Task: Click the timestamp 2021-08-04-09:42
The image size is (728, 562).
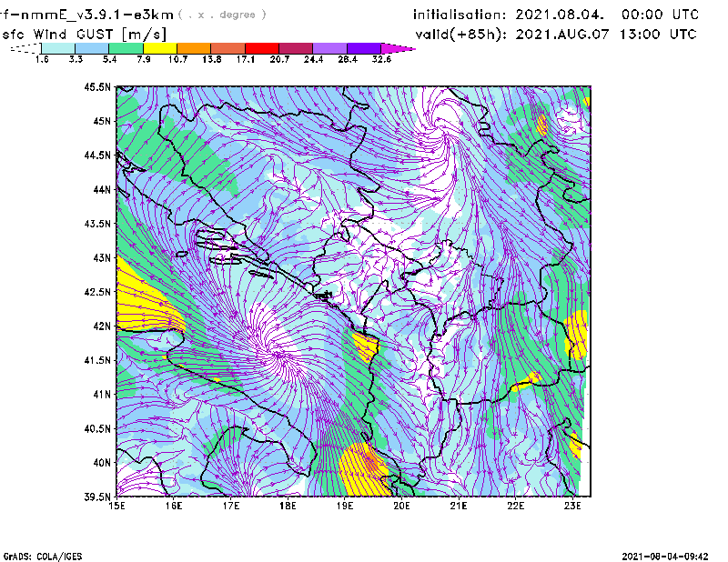Action: (x=665, y=556)
